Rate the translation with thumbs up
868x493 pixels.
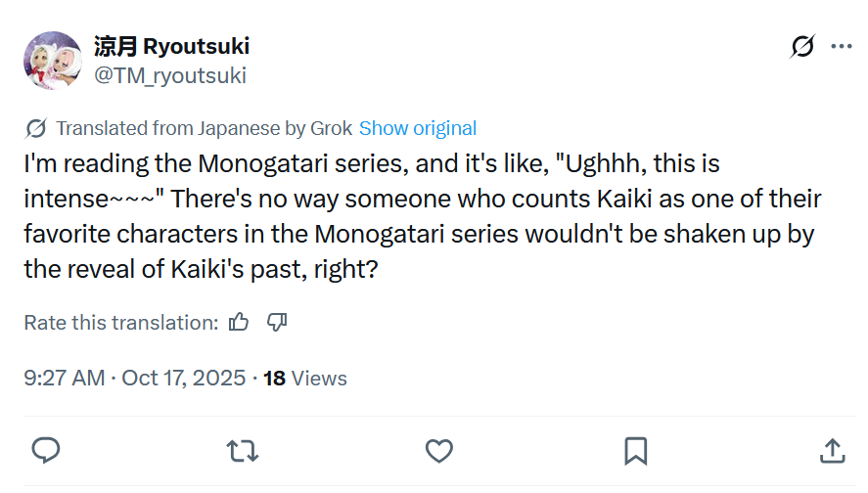pyautogui.click(x=239, y=322)
